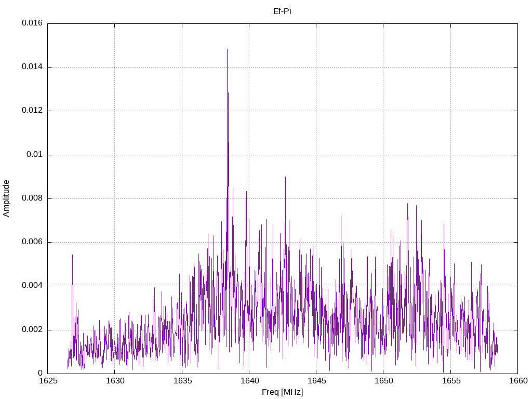
Task: Click the y-axis label Amplitude
Action: tap(6, 198)
